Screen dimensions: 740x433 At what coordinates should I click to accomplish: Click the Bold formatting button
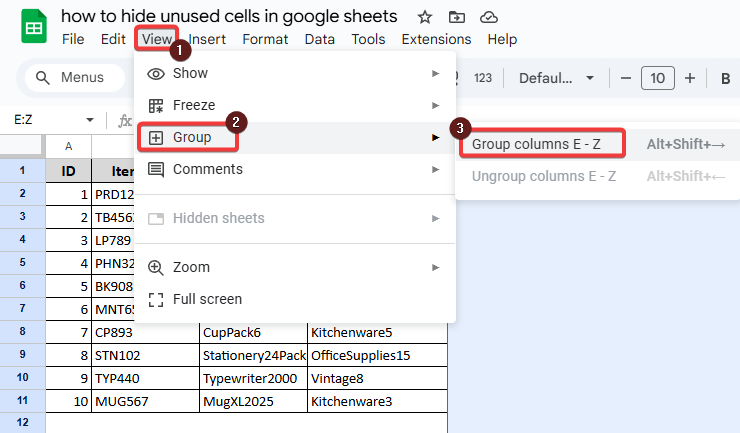(725, 79)
